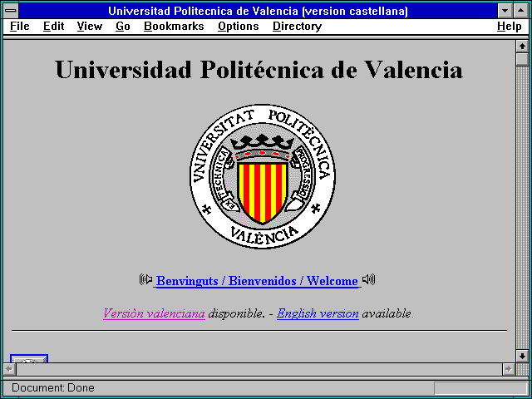Open the View menu

(89, 26)
